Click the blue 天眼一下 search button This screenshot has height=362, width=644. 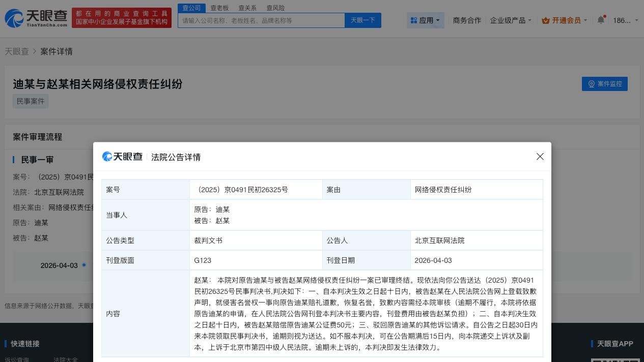362,20
